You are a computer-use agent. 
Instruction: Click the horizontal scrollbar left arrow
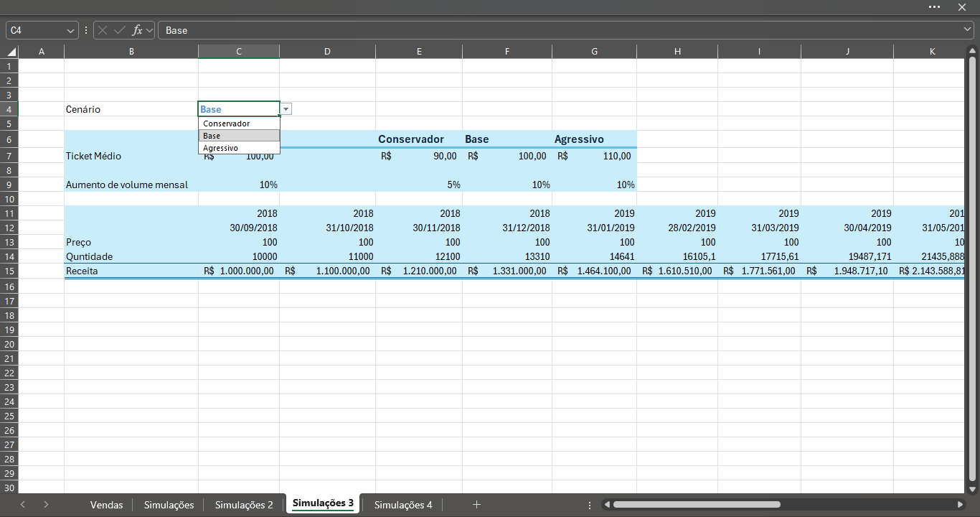(607, 505)
